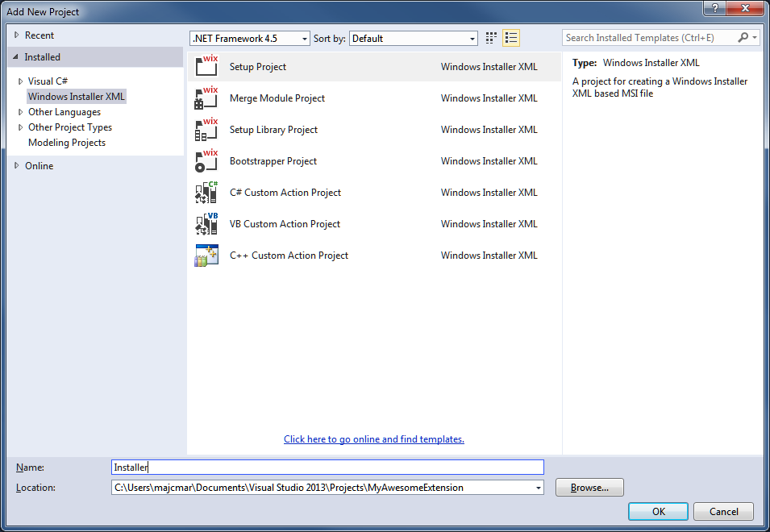Click Windows Installer XML type in Setup Project row
Image resolution: width=770 pixels, height=532 pixels.
tap(489, 67)
